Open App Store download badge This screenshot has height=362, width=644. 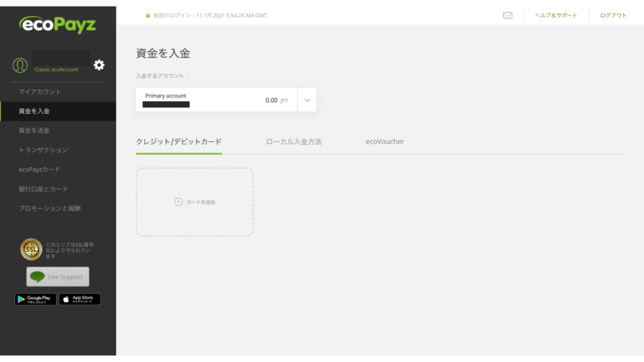click(80, 299)
